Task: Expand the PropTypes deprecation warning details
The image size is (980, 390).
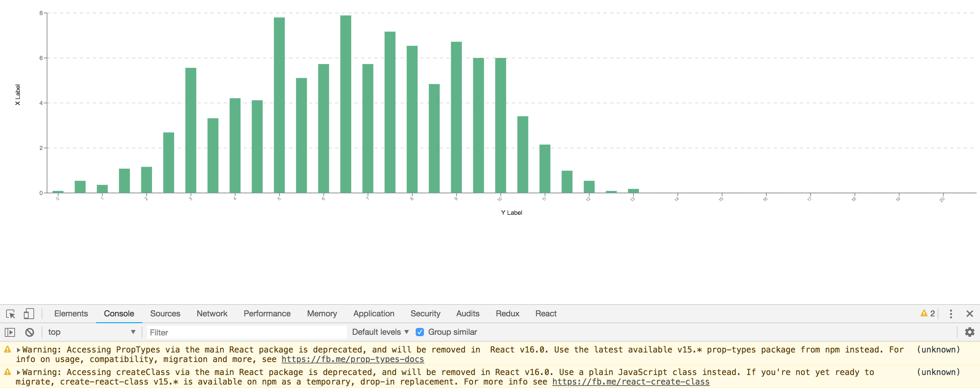Action: [x=18, y=349]
